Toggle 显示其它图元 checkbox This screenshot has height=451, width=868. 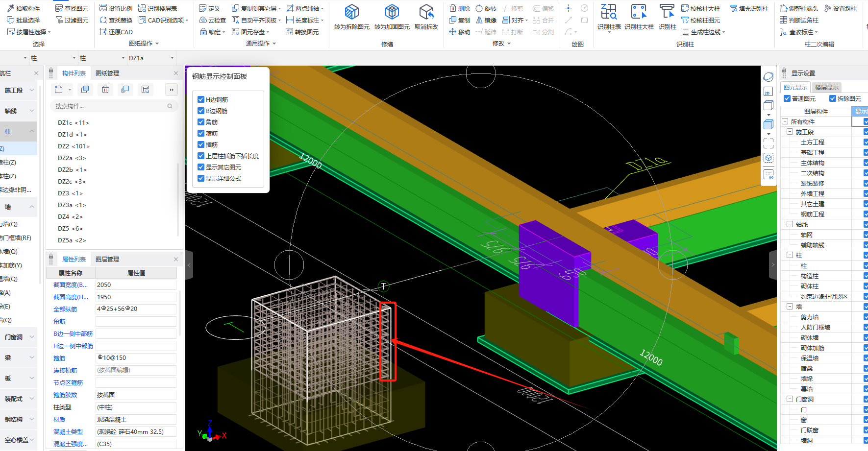(x=201, y=167)
